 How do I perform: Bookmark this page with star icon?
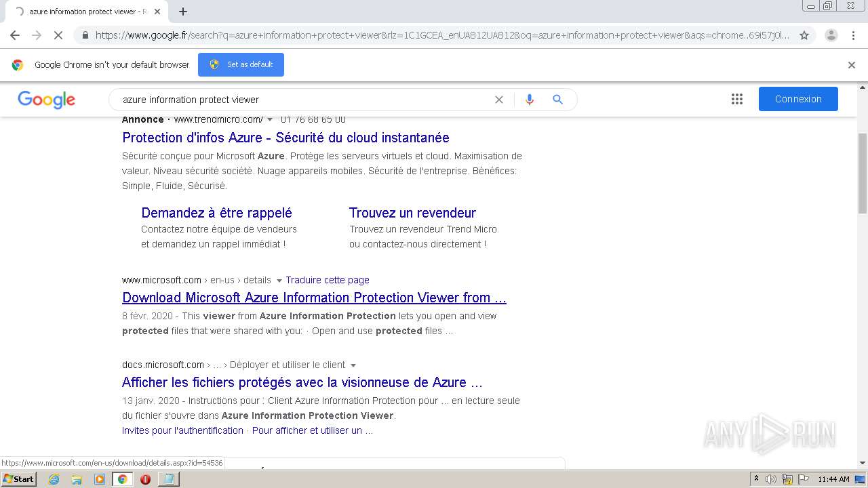click(x=804, y=35)
